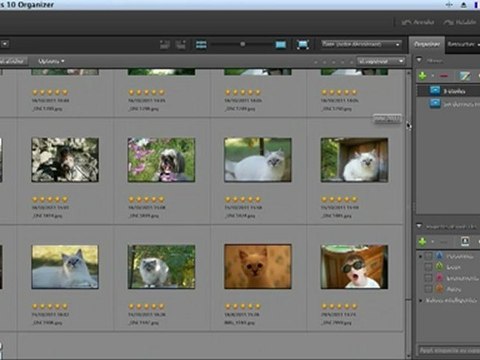Switch to the Organiser tab
Viewport: 480px width, 360px height.
tap(427, 44)
